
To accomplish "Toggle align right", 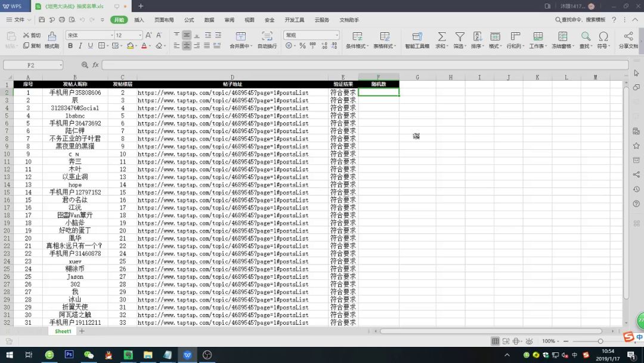I will click(x=197, y=45).
